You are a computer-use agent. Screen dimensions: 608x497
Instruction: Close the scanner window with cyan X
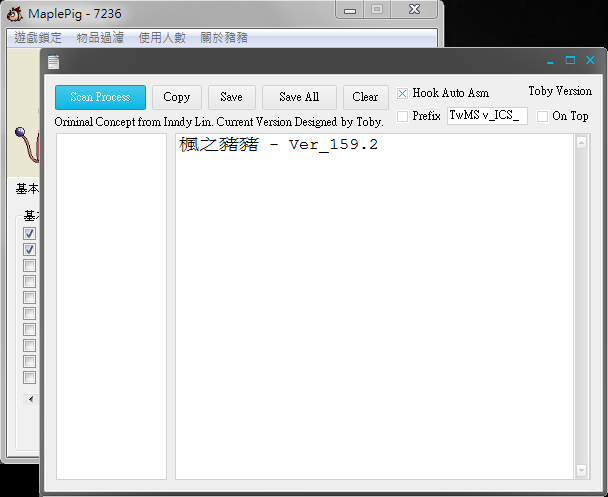coord(590,60)
